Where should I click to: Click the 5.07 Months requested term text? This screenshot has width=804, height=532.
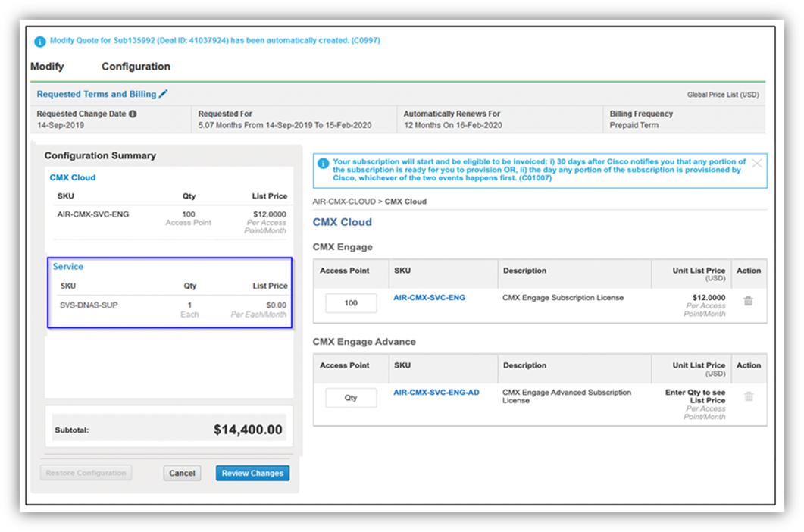285,125
